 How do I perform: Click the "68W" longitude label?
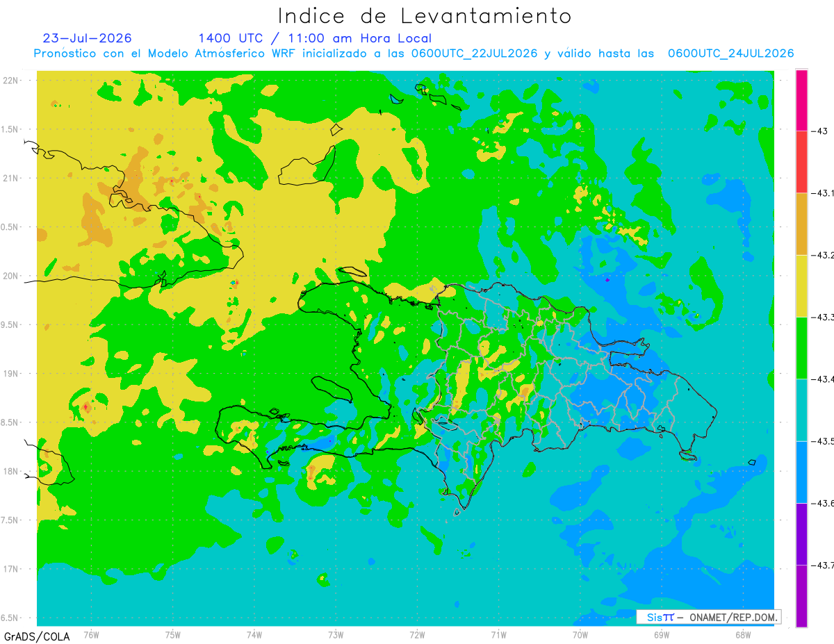[x=743, y=634]
